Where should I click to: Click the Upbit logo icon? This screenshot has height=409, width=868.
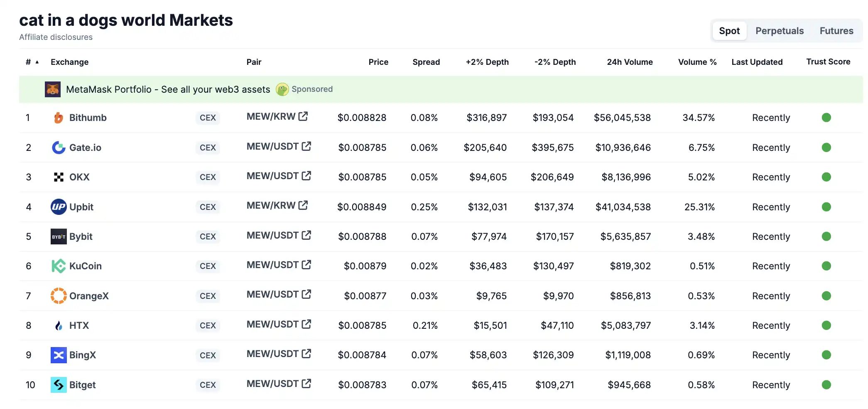tap(59, 207)
